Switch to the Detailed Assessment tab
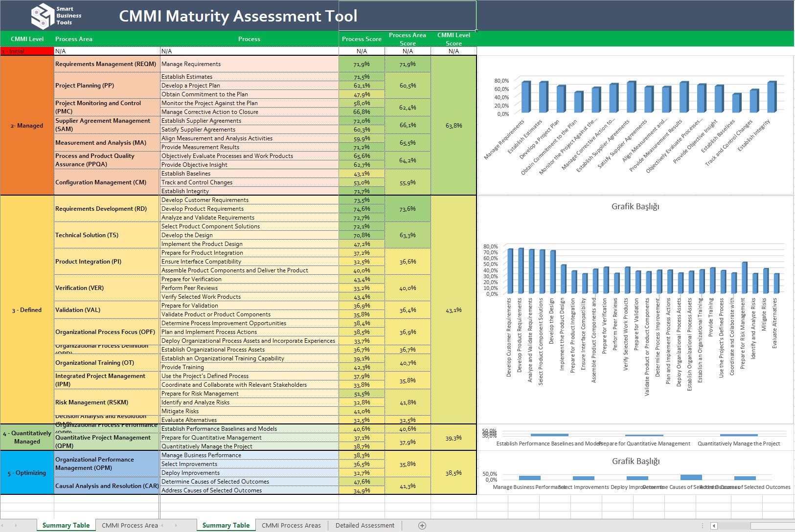 [364, 525]
